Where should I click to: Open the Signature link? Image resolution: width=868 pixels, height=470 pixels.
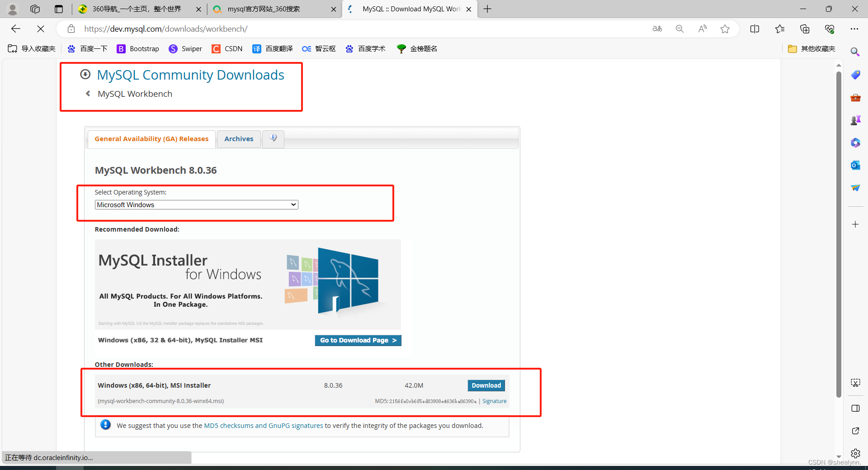point(494,401)
